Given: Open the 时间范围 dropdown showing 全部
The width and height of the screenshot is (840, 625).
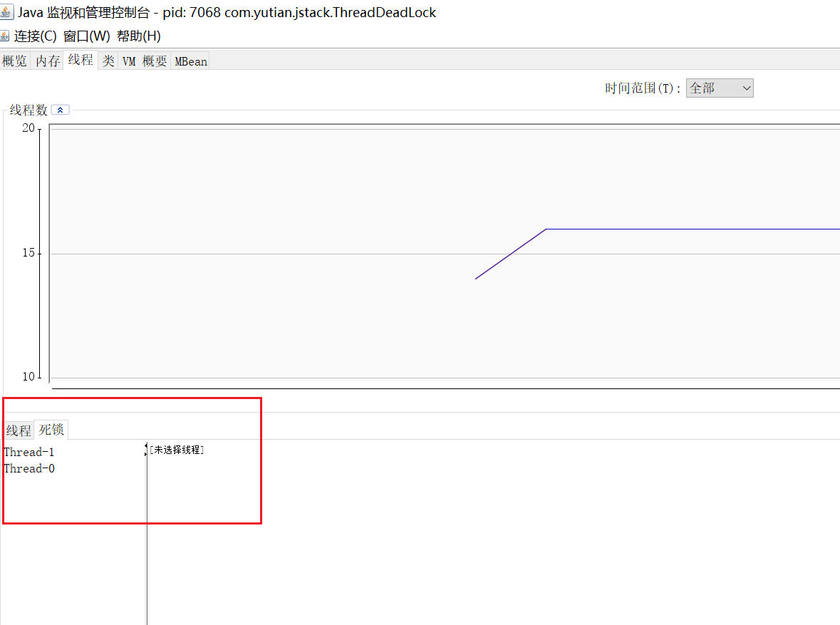Looking at the screenshot, I should [720, 88].
